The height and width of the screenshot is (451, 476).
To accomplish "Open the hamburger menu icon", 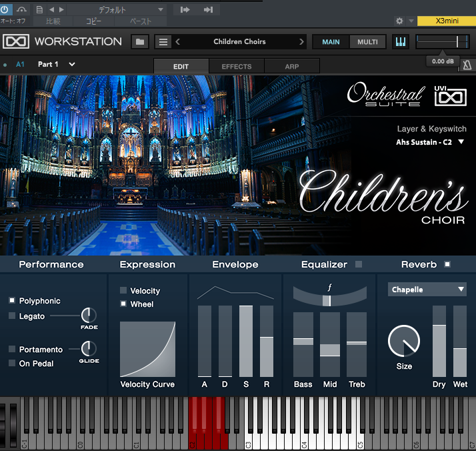I will (163, 41).
